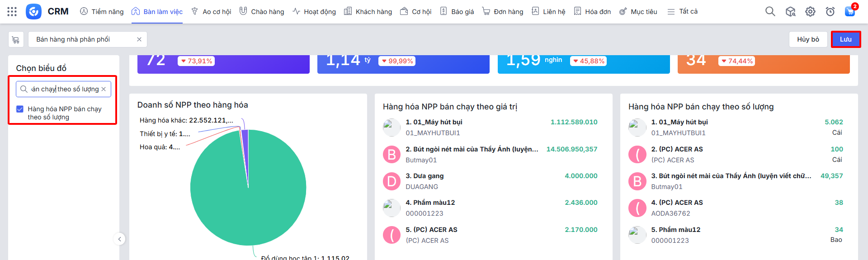Open the Báo giá tab
Screen dimensions: 868x260
pos(457,11)
